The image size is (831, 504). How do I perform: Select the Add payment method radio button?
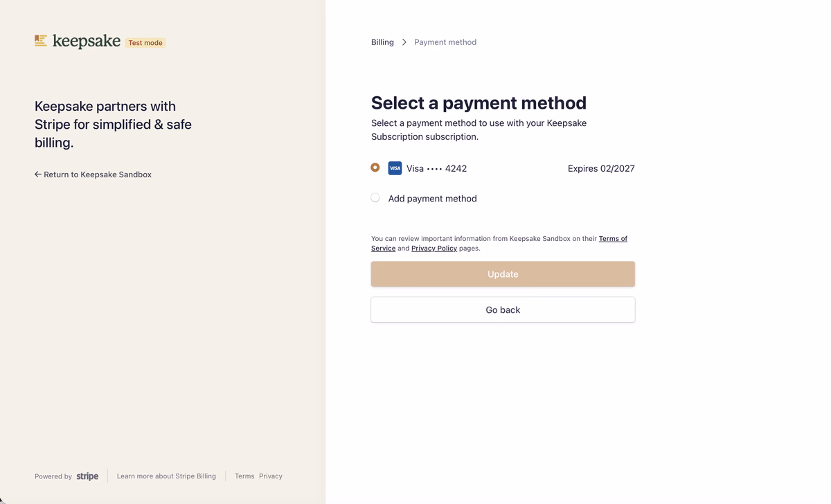375,198
